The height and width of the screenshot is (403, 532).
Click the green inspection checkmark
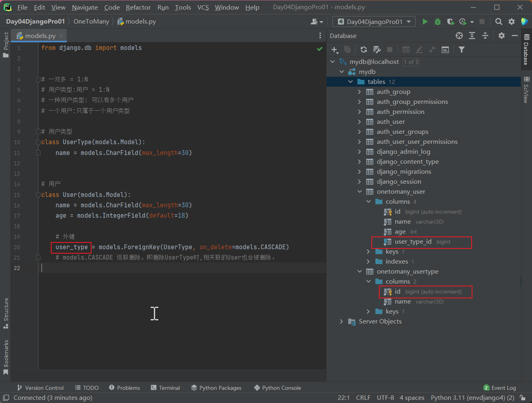click(320, 49)
